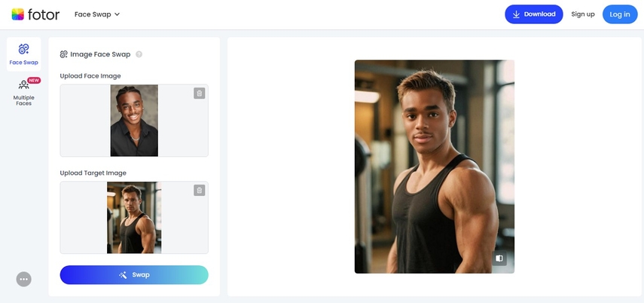This screenshot has height=303, width=644.
Task: Click the target image thumbnail
Action: pyautogui.click(x=134, y=218)
